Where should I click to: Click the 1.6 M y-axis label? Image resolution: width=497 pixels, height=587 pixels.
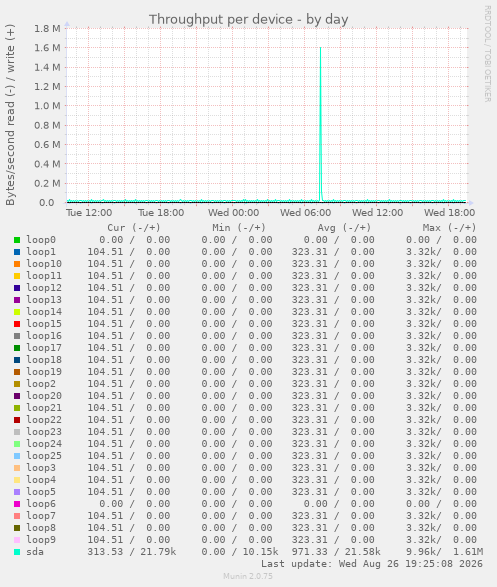tap(47, 48)
